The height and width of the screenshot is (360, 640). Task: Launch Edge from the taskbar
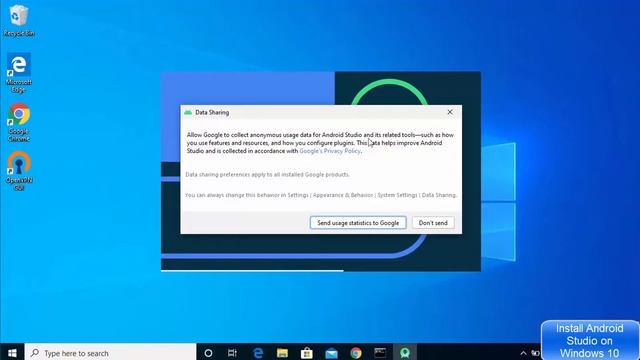tap(258, 353)
